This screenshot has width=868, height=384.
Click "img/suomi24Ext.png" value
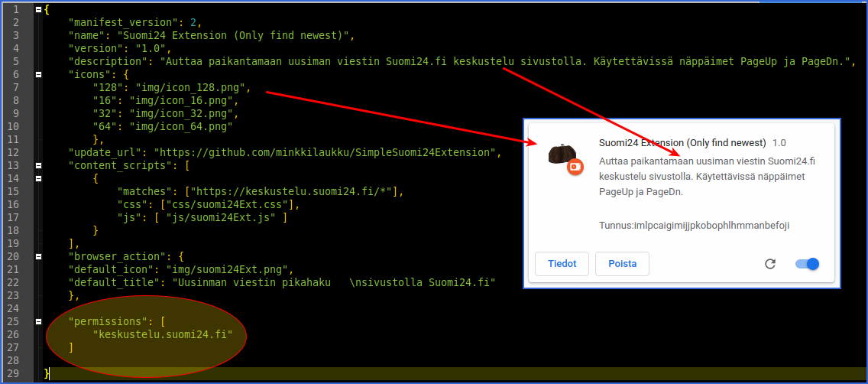click(229, 270)
